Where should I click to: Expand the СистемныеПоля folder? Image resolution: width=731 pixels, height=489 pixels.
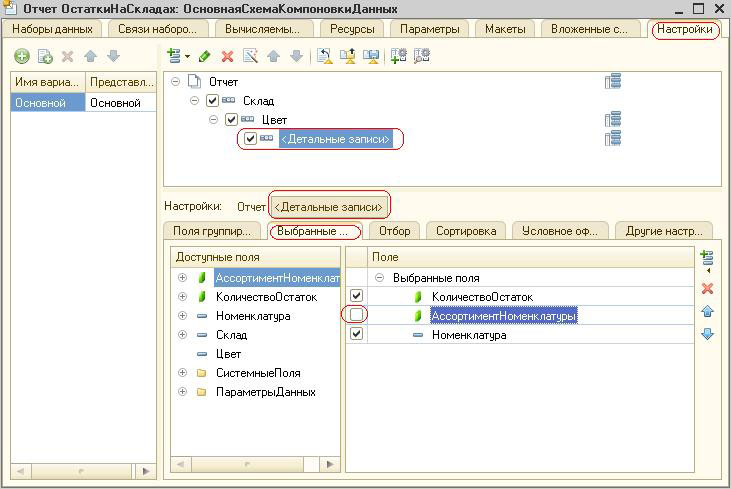182,373
